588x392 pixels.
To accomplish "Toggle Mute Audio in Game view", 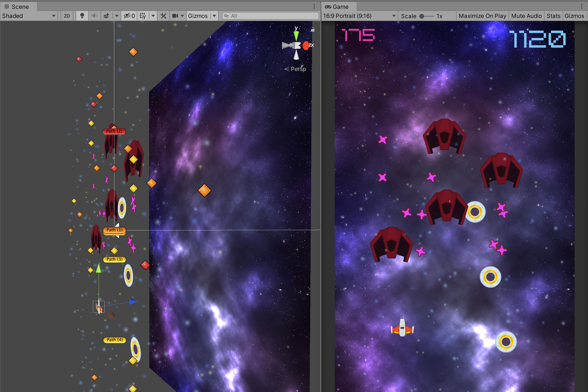I will (526, 16).
